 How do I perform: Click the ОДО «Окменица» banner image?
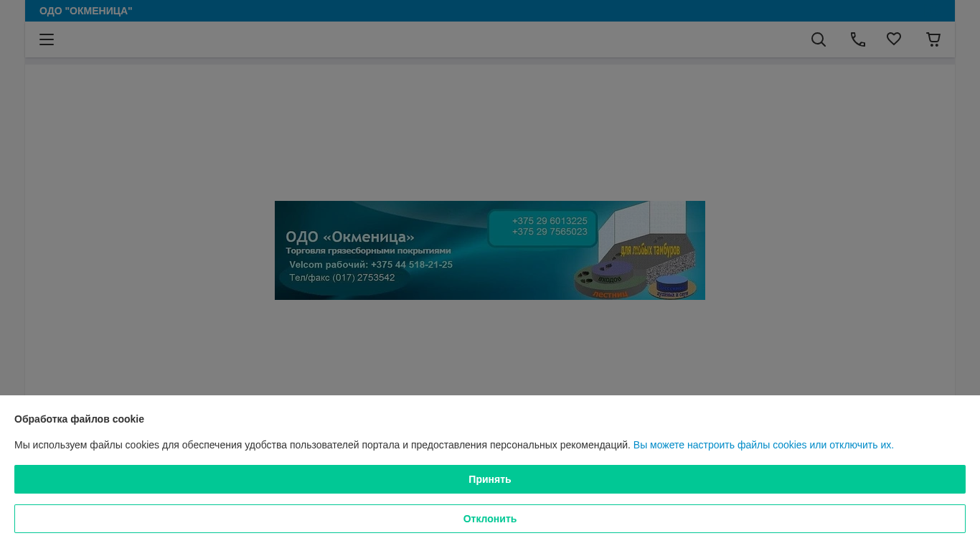pyautogui.click(x=490, y=250)
